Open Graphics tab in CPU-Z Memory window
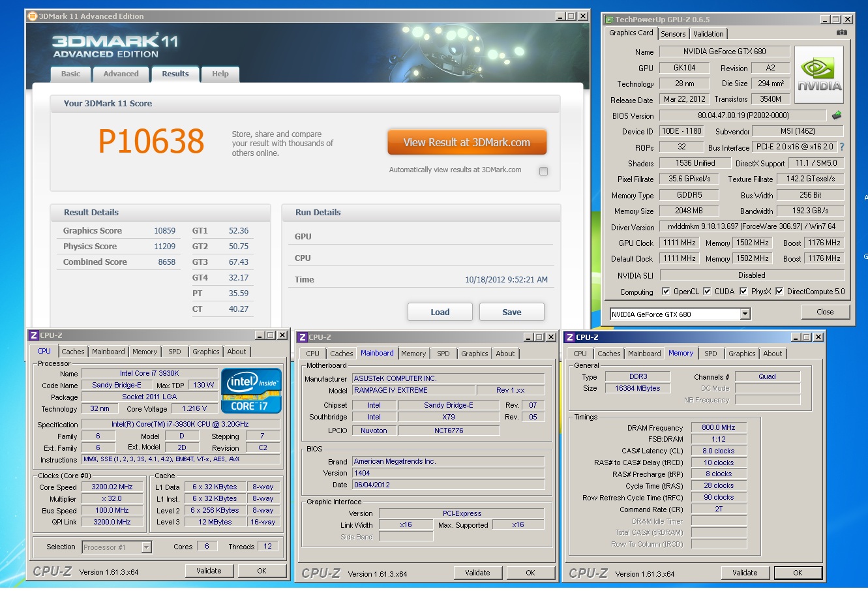Viewport: 868px width, 591px height. pos(742,354)
